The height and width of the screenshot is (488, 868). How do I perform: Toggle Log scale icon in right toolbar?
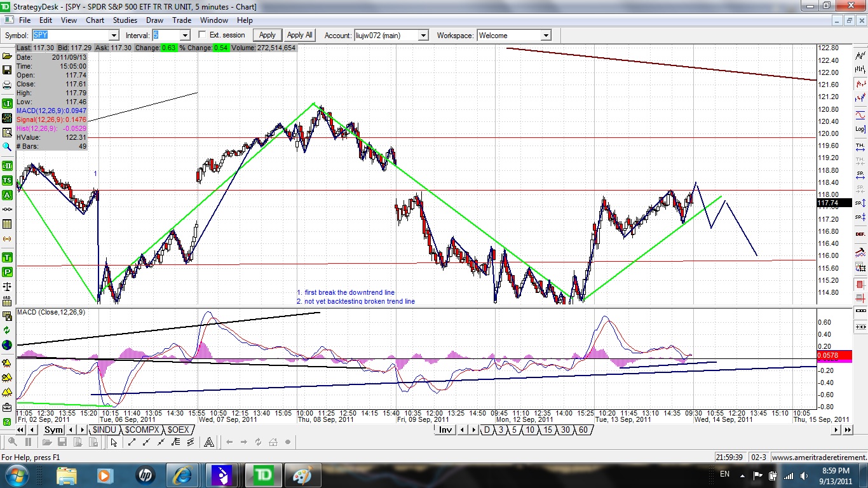pos(860,129)
